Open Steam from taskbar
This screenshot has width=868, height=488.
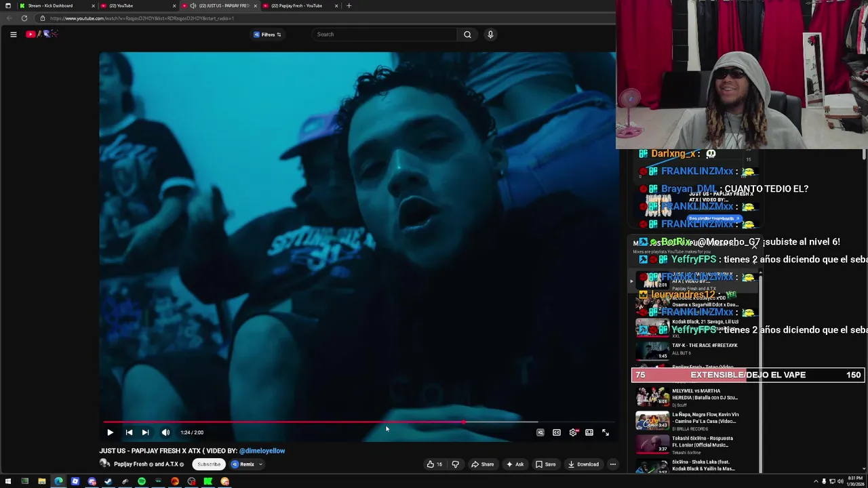[x=108, y=482]
